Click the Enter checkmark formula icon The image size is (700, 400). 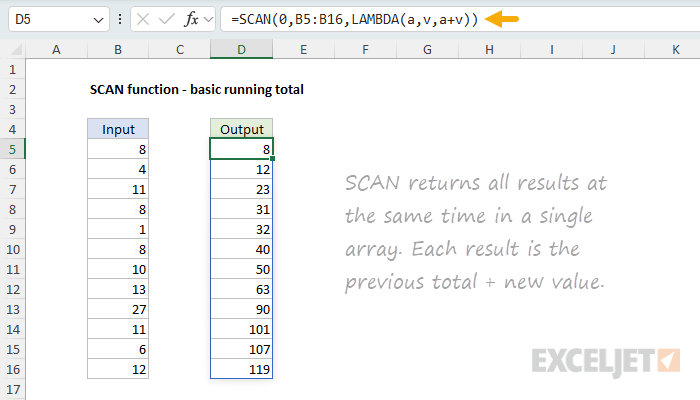(166, 19)
